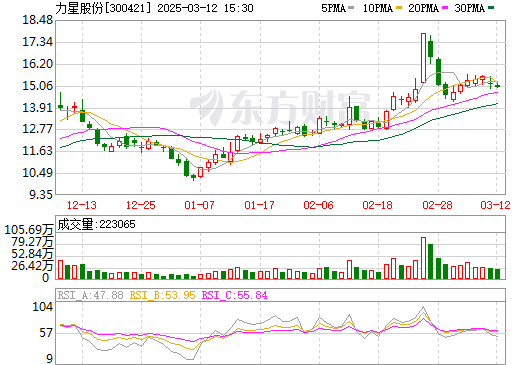Viewport: 520px width, 365px height.
Task: Click the 东方财富 watermark logo
Action: [x=280, y=107]
